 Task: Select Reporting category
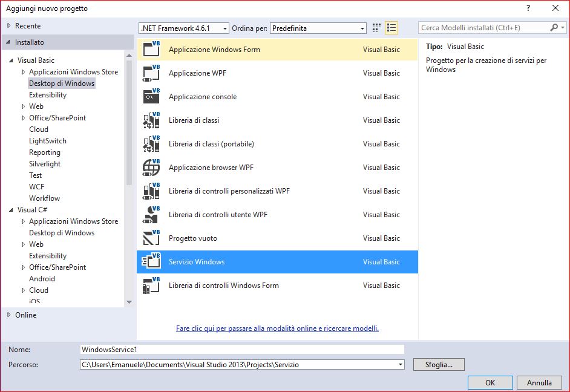coord(45,152)
